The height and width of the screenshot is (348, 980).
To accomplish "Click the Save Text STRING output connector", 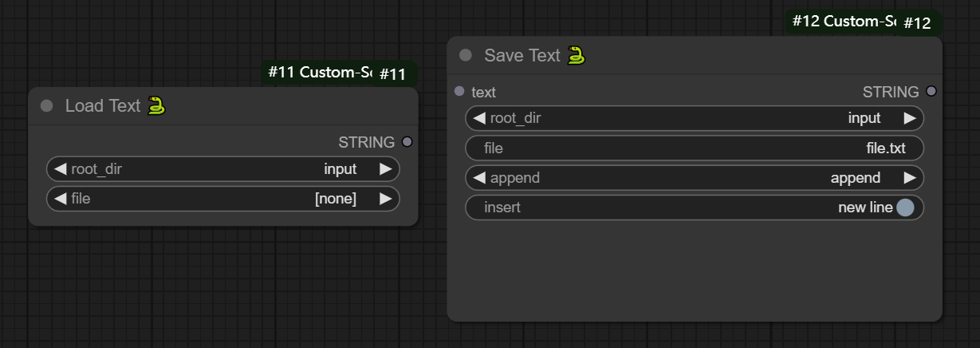I will point(931,92).
